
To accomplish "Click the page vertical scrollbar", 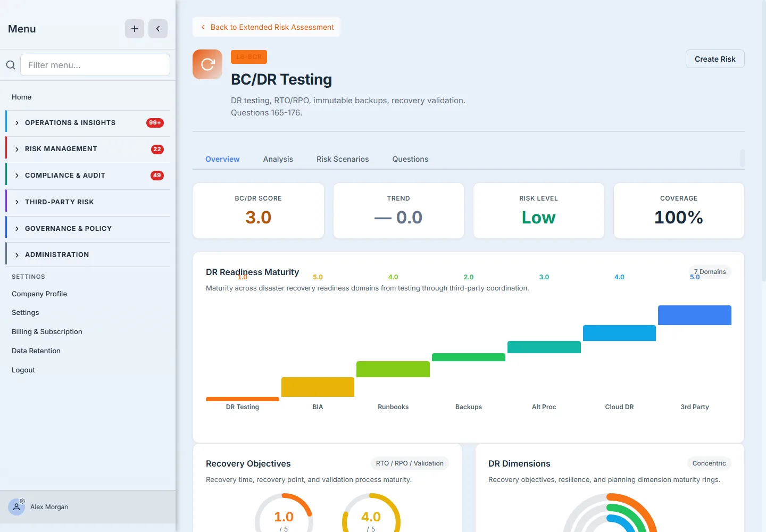I will click(x=763, y=141).
